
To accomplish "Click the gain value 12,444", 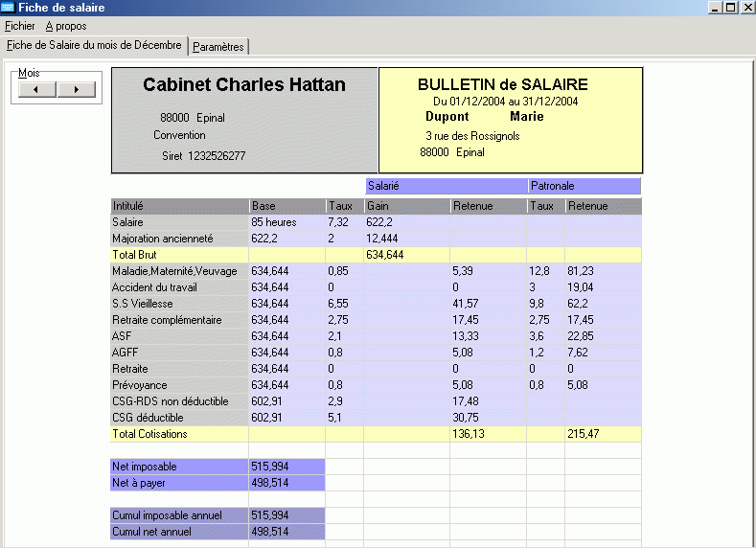I will click(407, 239).
